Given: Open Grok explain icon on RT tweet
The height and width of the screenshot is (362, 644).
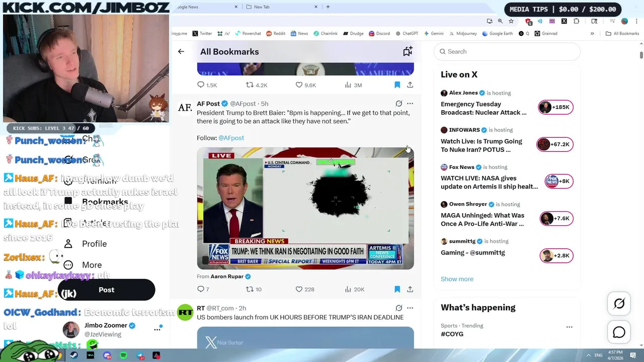Looking at the screenshot, I should pos(398,308).
